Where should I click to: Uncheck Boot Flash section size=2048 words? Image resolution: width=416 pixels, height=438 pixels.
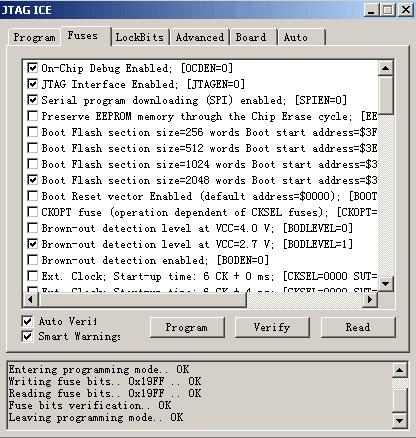click(32, 180)
